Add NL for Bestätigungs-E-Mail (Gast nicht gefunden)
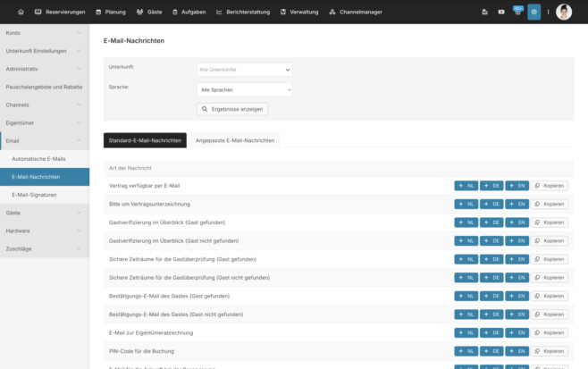 (466, 314)
